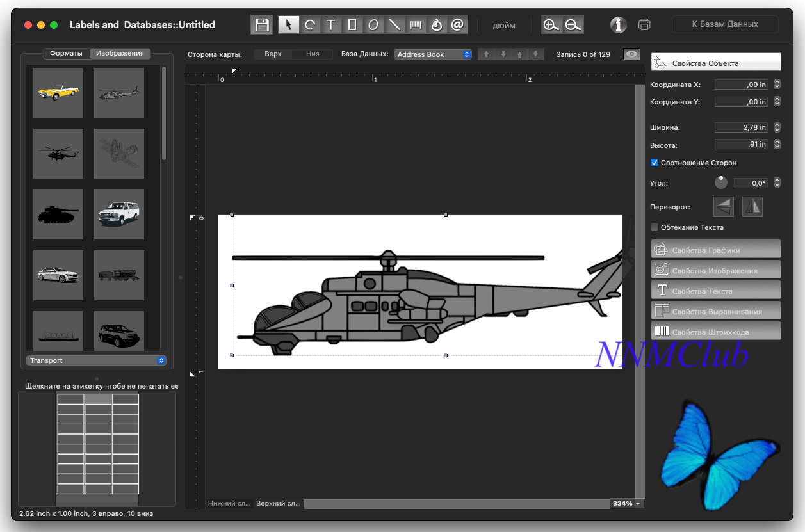Image resolution: width=805 pixels, height=532 pixels.
Task: Select the yellow convertible car thumbnail
Action: tap(58, 93)
